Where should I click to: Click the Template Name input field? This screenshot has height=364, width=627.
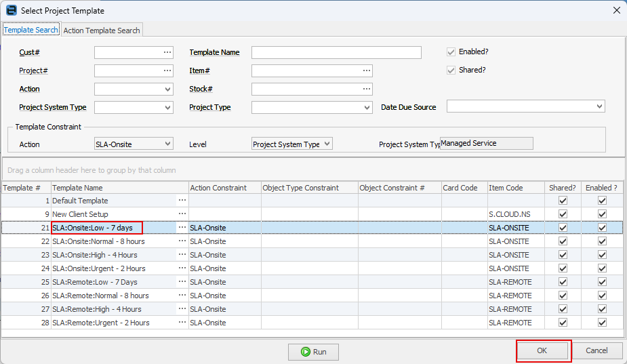(336, 52)
